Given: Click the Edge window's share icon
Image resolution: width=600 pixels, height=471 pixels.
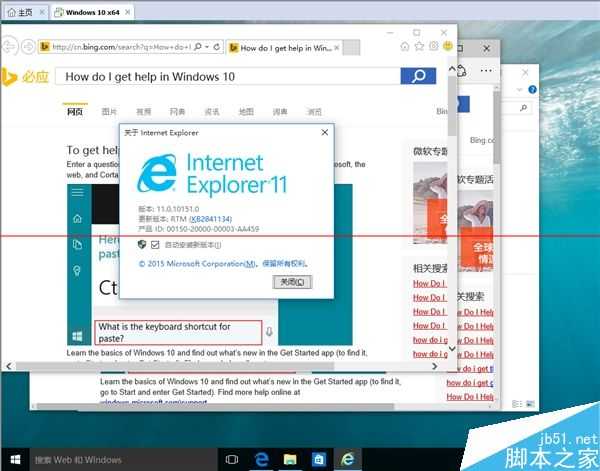Looking at the screenshot, I should 462,70.
